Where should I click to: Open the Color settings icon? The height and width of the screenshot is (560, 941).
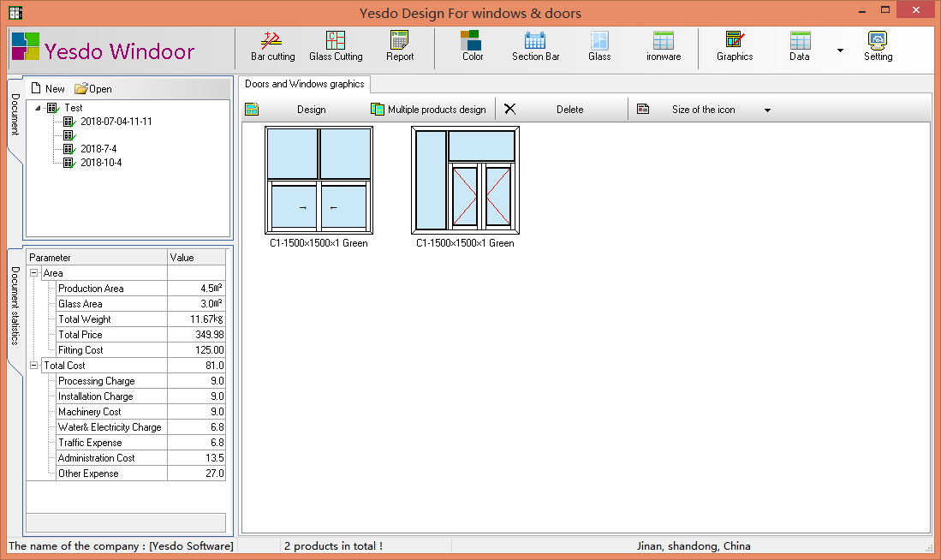(473, 47)
